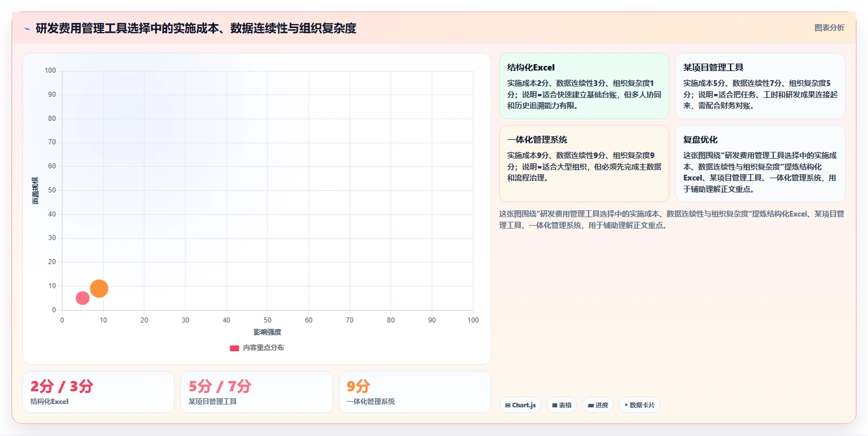
Task: Select the 表格 tag chip
Action: coord(562,405)
